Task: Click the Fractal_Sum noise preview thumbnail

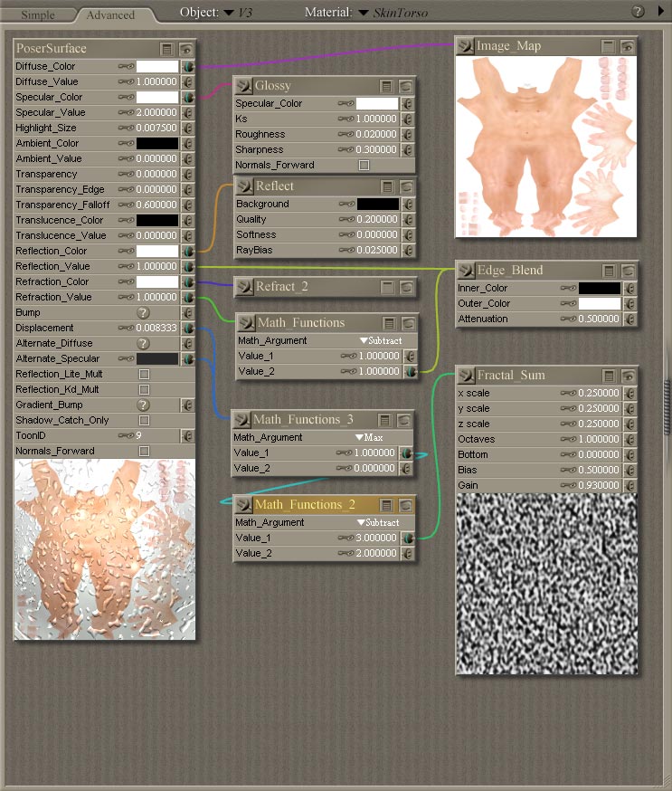Action: [547, 584]
